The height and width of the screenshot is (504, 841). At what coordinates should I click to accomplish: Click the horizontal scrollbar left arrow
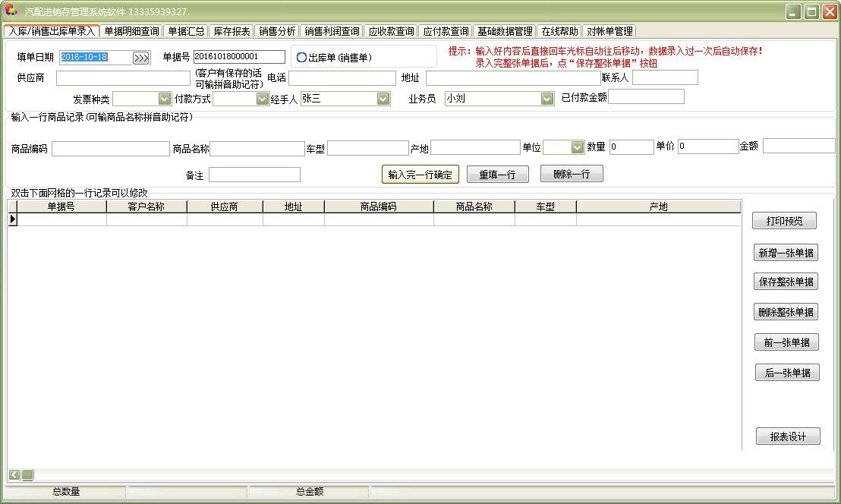point(14,475)
